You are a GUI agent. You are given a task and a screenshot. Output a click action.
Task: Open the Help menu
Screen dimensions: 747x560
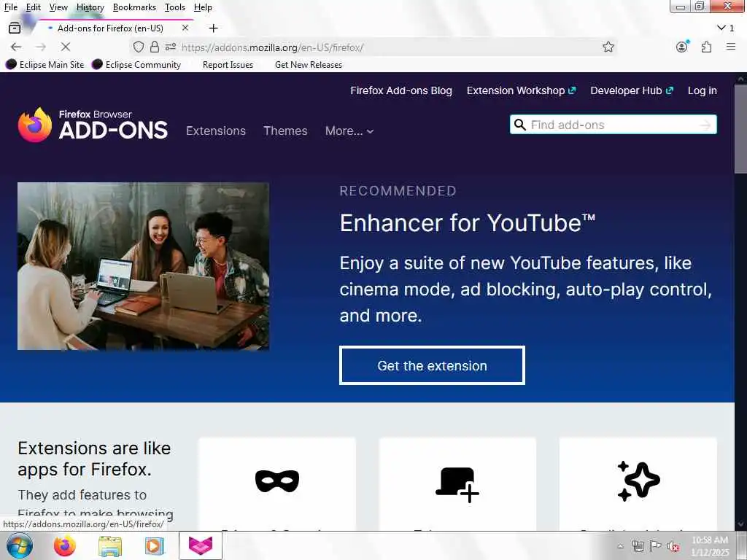tap(203, 7)
